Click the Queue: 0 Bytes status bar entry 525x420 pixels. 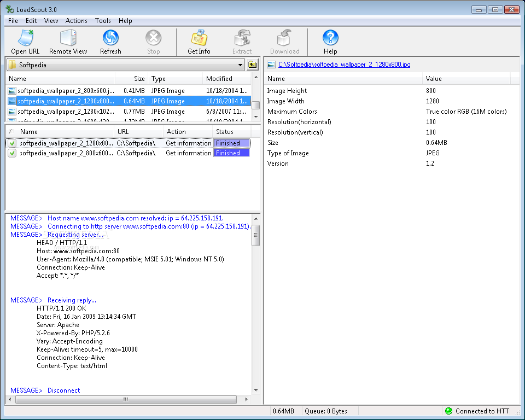325,411
